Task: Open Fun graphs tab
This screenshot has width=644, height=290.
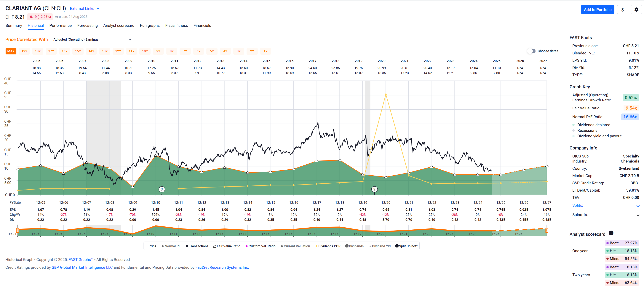Action: (x=150, y=26)
